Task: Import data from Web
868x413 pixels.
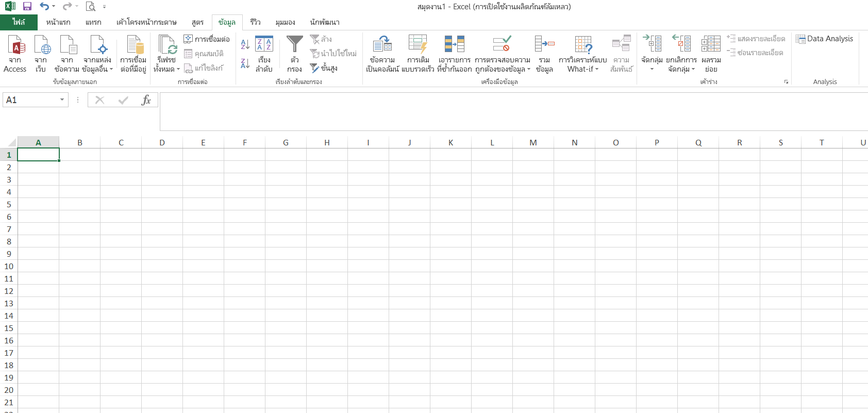Action: click(41, 54)
